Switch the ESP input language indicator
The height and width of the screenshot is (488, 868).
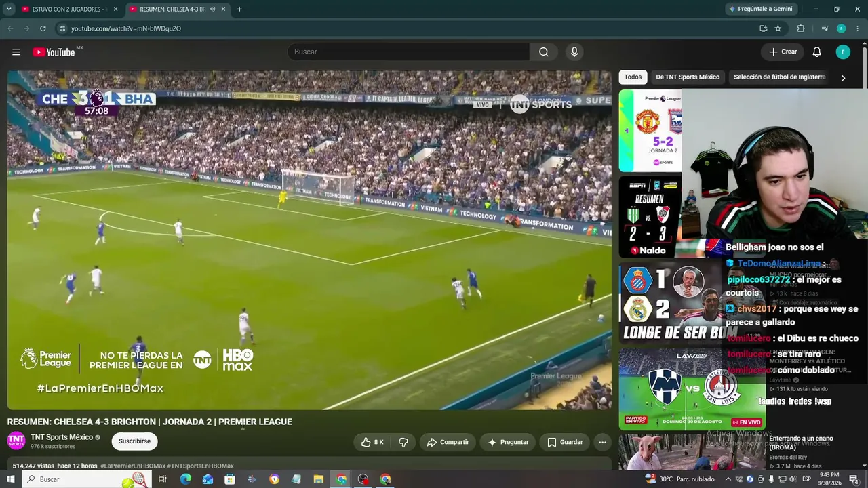pyautogui.click(x=806, y=479)
